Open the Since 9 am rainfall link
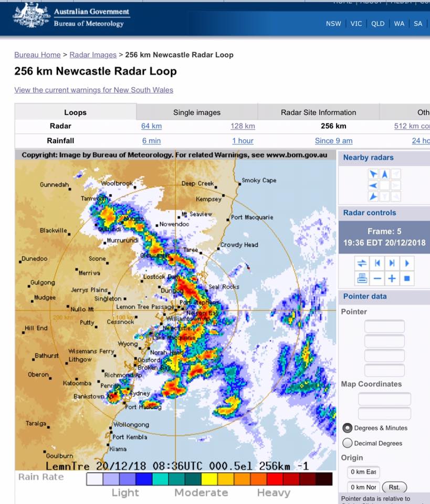 pyautogui.click(x=333, y=141)
